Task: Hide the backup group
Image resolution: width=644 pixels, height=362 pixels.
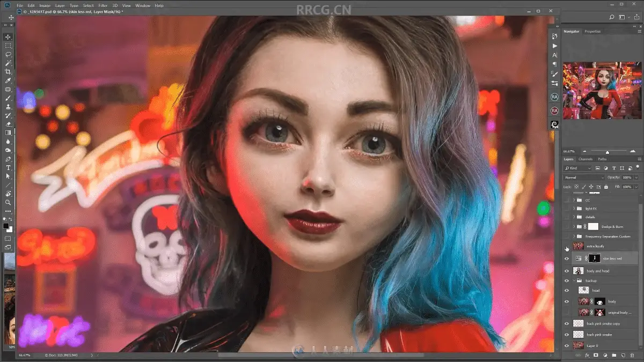Action: click(x=567, y=280)
